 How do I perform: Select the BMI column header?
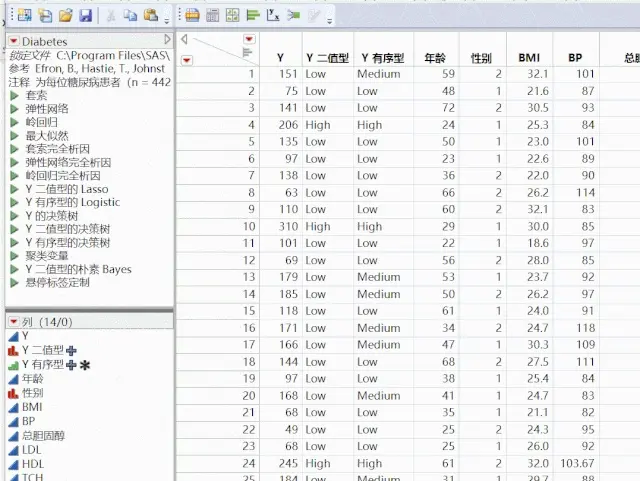pos(529,58)
